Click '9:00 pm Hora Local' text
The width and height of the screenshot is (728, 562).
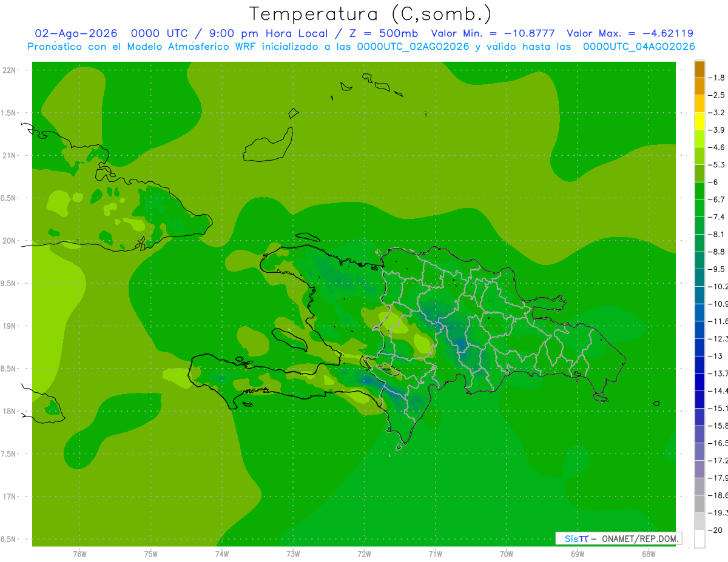(x=269, y=34)
